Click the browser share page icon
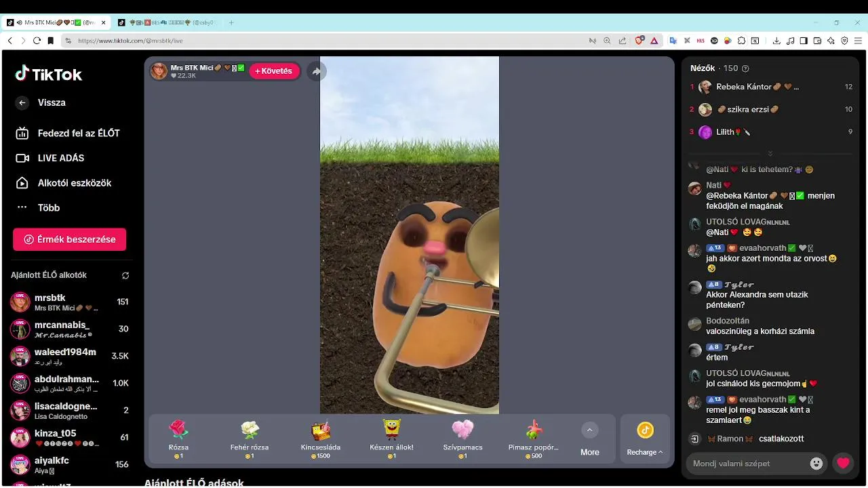 coord(622,41)
